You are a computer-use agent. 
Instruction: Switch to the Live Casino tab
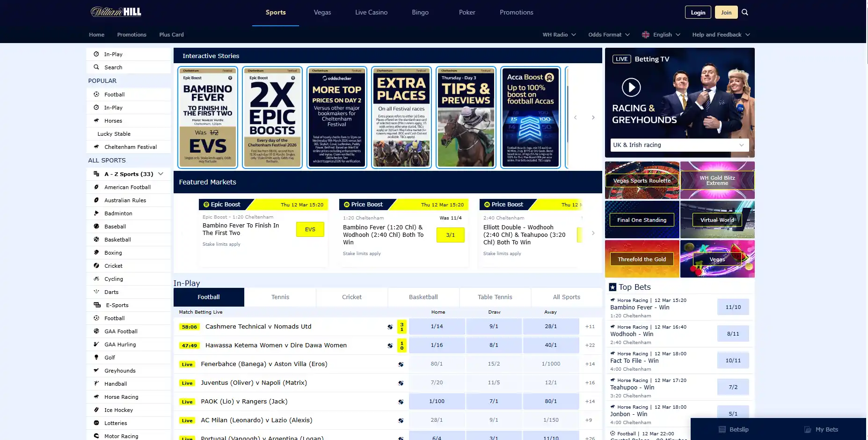click(x=371, y=13)
